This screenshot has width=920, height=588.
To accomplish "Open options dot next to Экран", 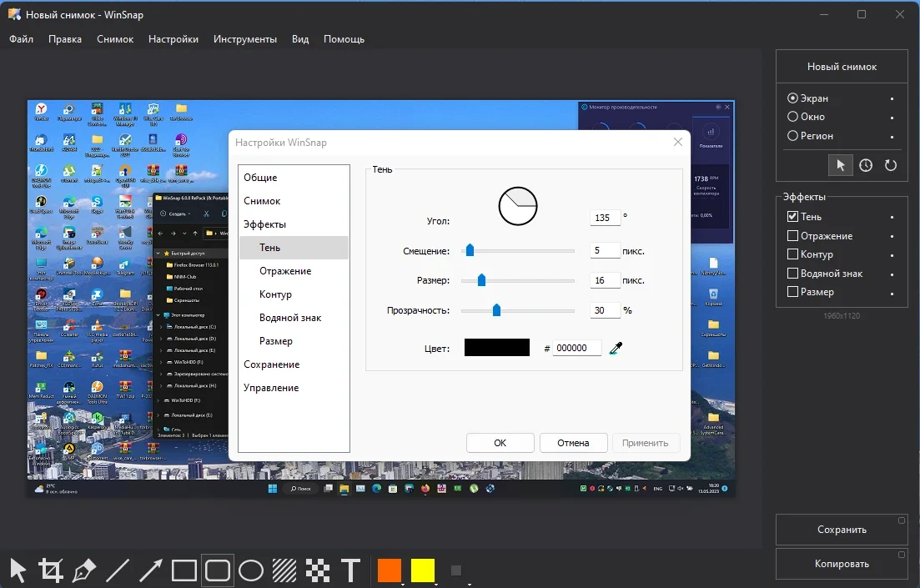I will tap(892, 99).
